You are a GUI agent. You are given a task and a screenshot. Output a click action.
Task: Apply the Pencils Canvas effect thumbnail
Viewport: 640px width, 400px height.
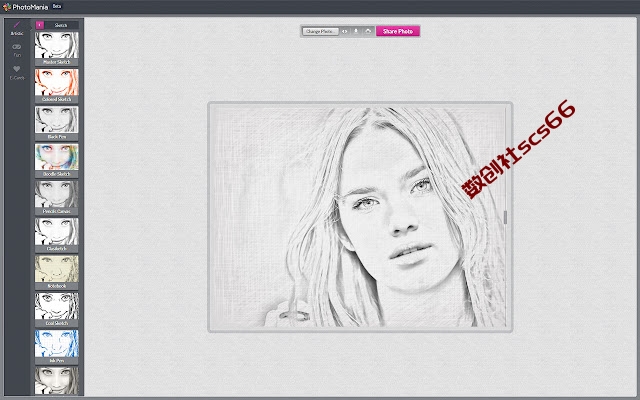pos(56,194)
